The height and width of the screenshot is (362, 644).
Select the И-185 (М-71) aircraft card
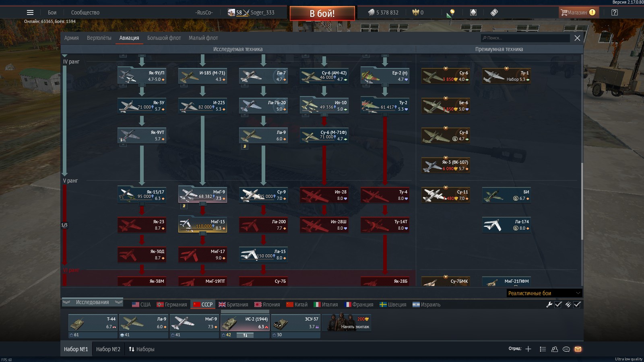click(202, 76)
